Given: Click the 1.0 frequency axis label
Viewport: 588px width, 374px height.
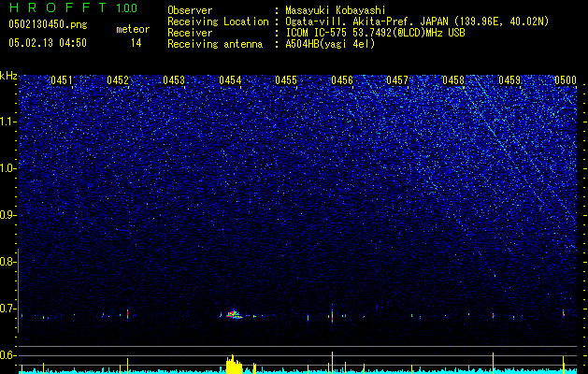Looking at the screenshot, I should (x=7, y=168).
